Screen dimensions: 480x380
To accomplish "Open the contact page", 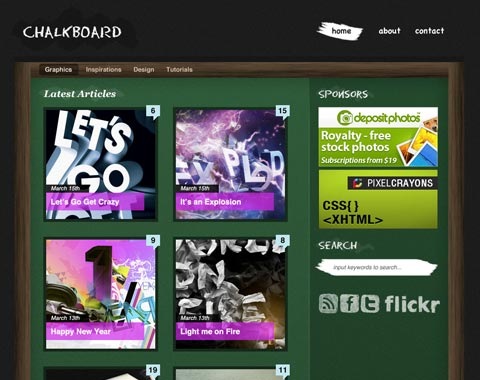I will click(429, 31).
